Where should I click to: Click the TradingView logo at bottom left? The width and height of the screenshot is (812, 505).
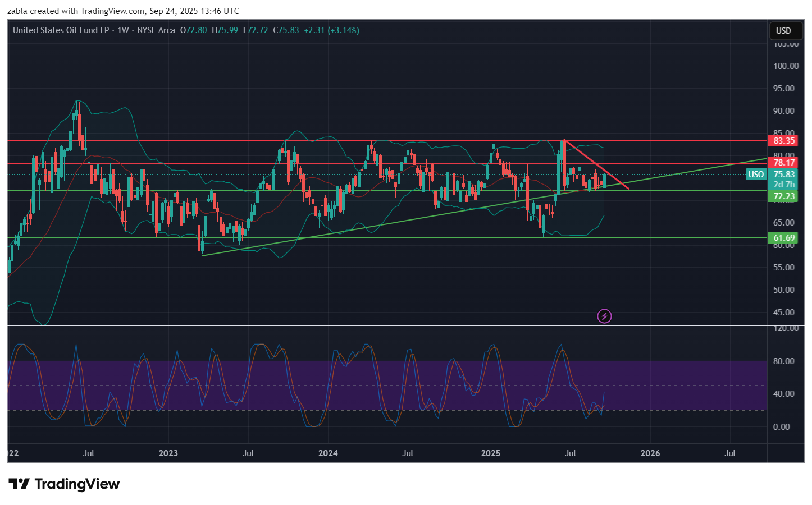(64, 484)
